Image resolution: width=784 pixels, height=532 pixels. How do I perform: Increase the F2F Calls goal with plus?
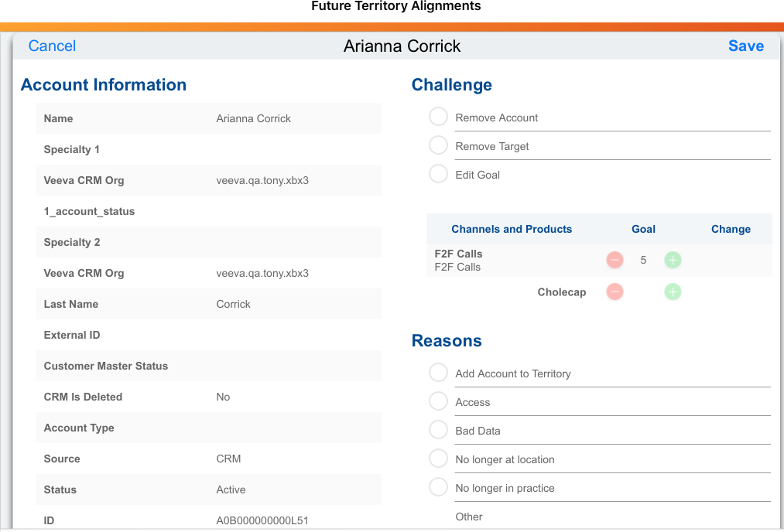(673, 261)
